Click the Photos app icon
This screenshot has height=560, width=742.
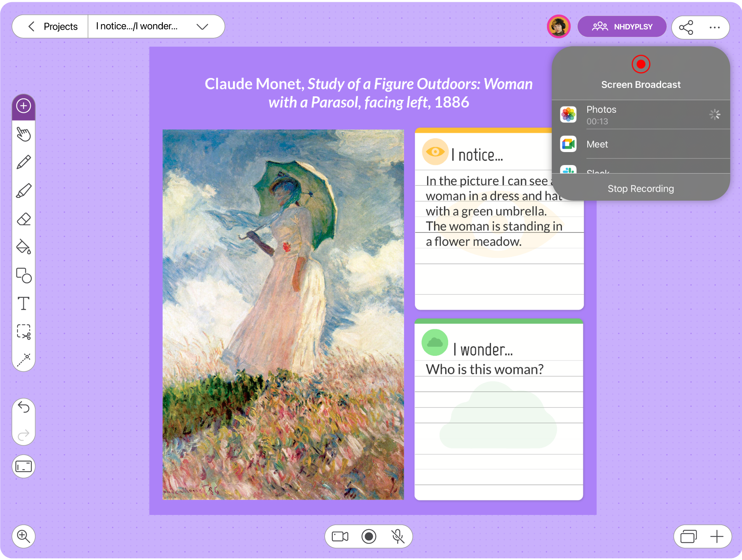tap(568, 114)
